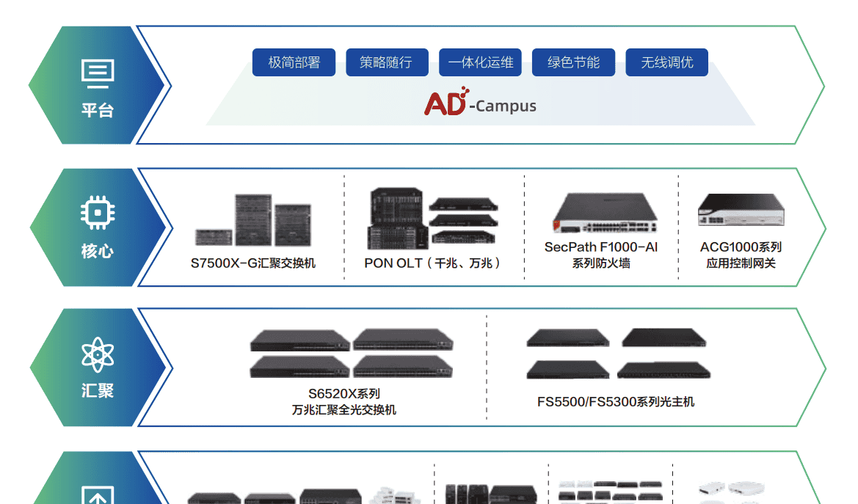Click the FS5500/FS5300 optical host image
Image resolution: width=858 pixels, height=504 pixels.
617,353
